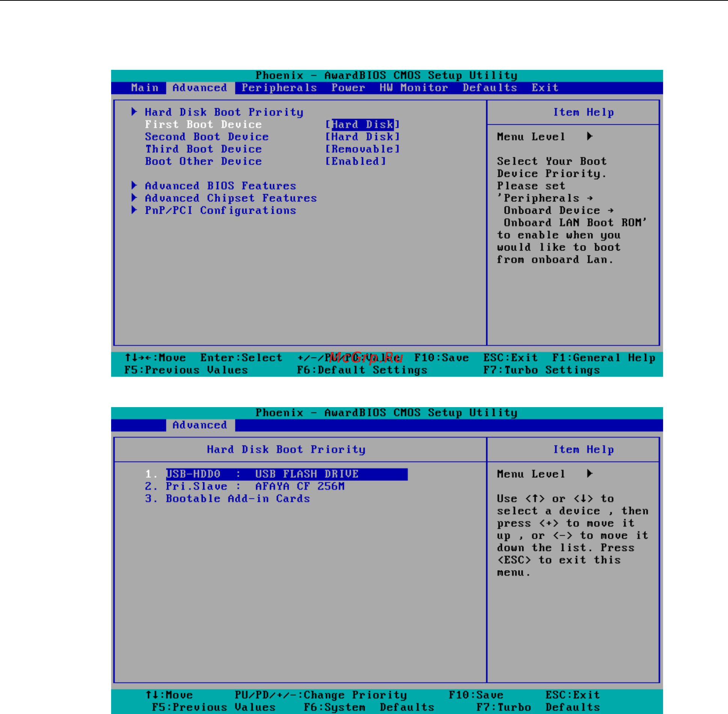Open the Main menu tab
The height and width of the screenshot is (714, 728).
click(145, 88)
